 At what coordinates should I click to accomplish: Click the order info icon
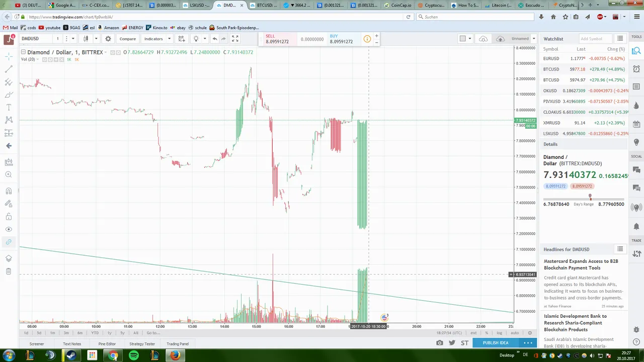coord(367,39)
